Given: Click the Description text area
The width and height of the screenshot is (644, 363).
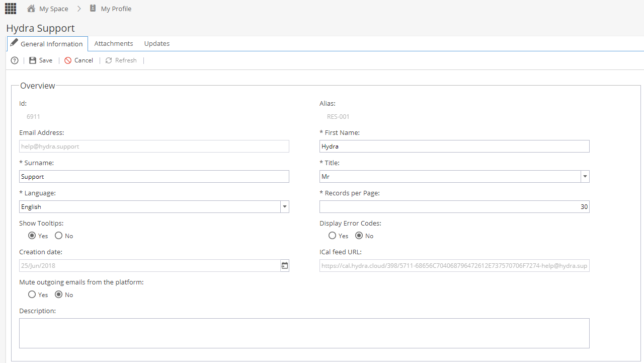Looking at the screenshot, I should pyautogui.click(x=304, y=333).
